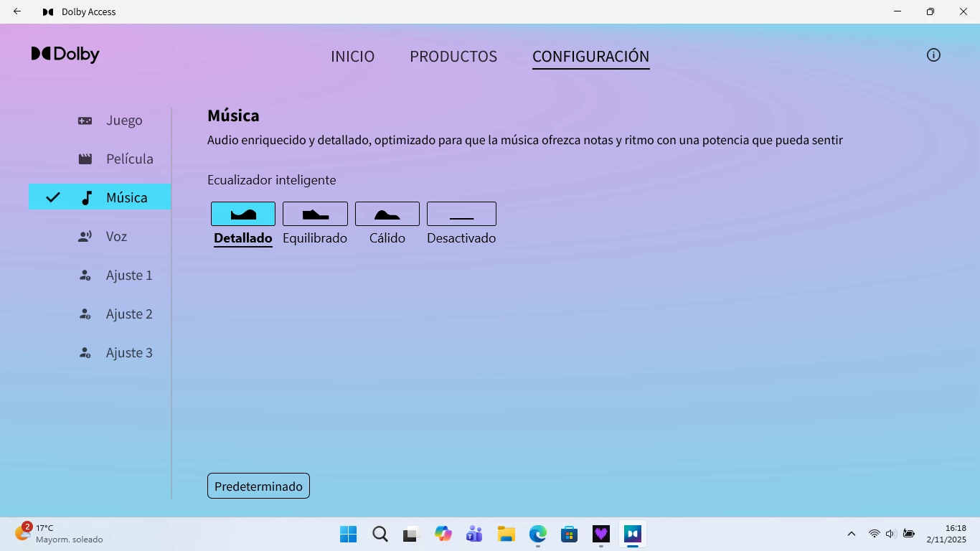980x551 pixels.
Task: Click the Voz speaking-person icon
Action: pos(85,237)
